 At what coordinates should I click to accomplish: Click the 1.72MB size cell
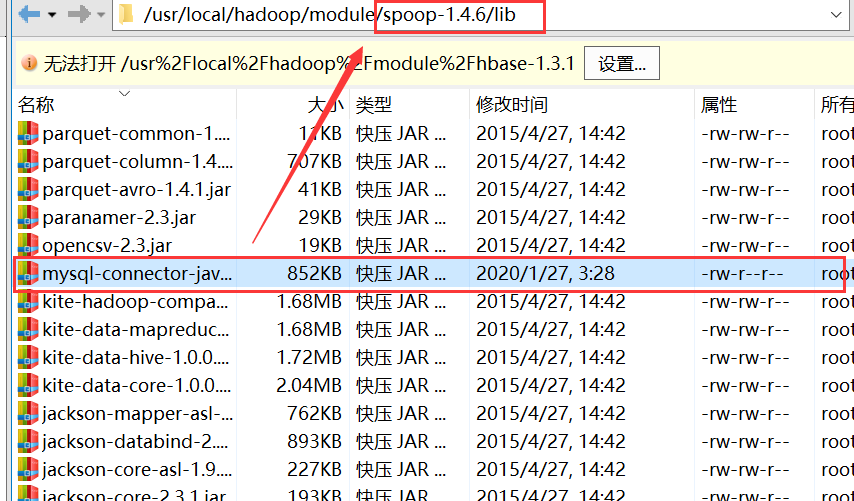tap(309, 357)
